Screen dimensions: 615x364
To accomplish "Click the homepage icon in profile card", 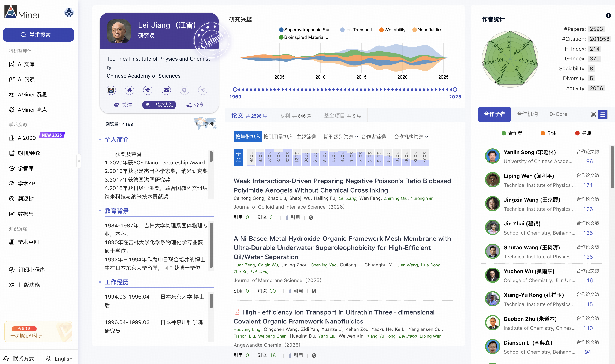I will (129, 90).
